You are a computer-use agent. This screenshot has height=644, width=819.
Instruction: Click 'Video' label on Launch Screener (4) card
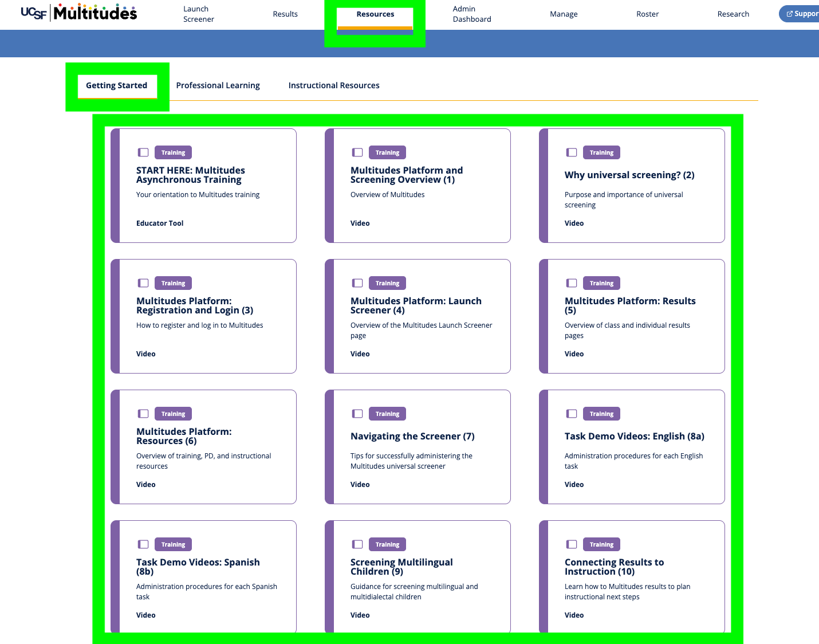[360, 354]
